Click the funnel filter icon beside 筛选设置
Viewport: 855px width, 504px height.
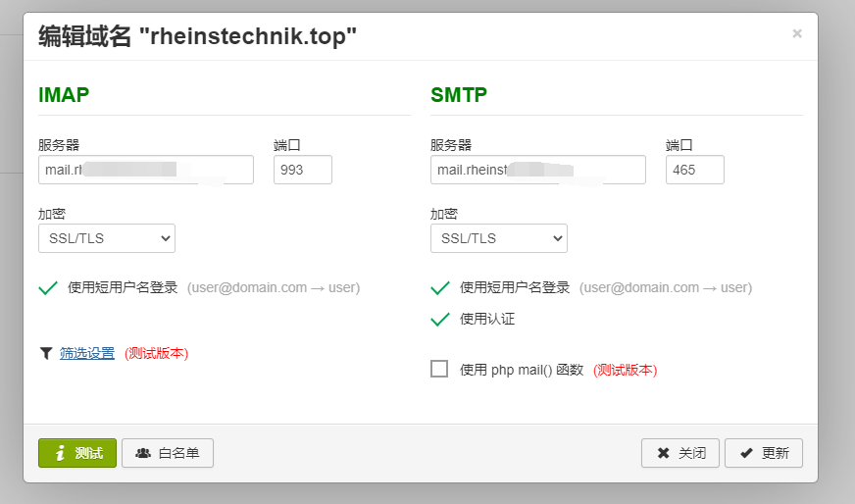pyautogui.click(x=46, y=353)
